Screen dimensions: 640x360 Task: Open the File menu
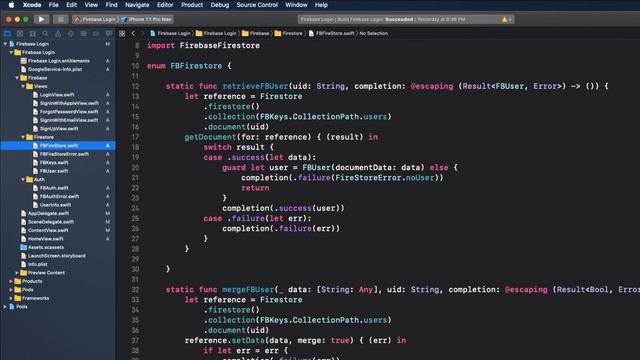click(53, 5)
